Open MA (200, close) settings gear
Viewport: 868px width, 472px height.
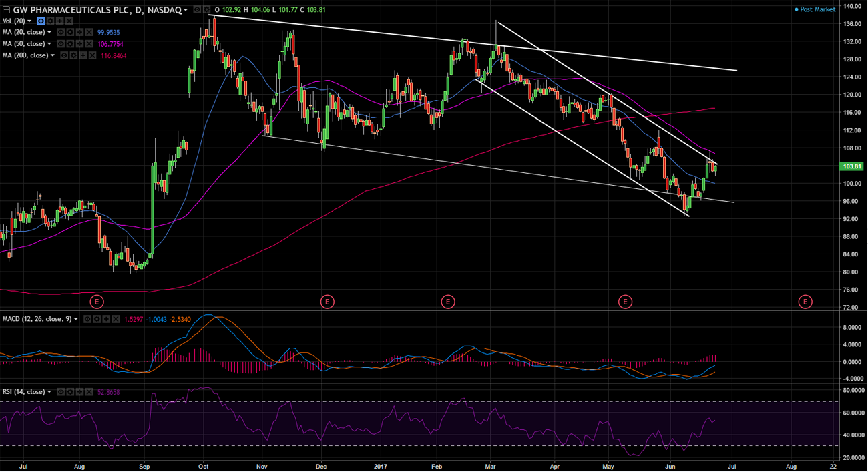coord(73,55)
